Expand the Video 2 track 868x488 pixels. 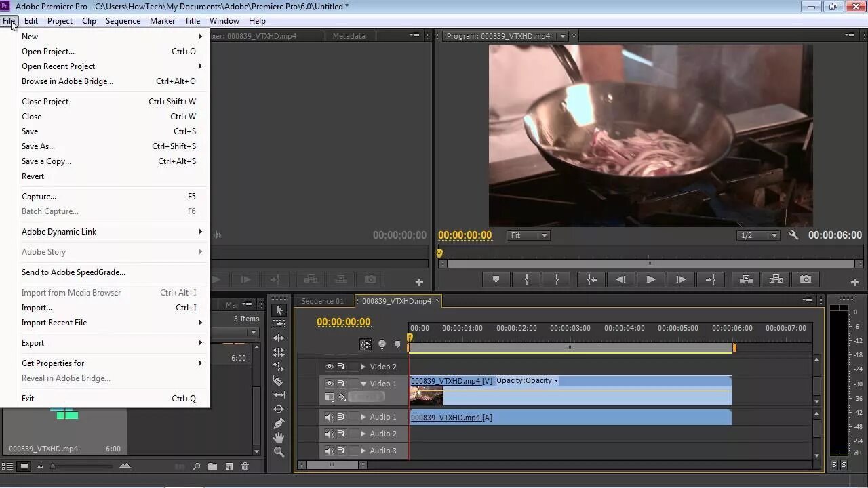coord(363,367)
